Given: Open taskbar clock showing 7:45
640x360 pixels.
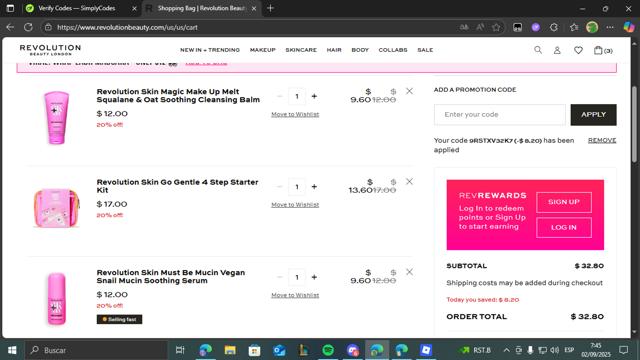Looking at the screenshot, I should coord(596,350).
